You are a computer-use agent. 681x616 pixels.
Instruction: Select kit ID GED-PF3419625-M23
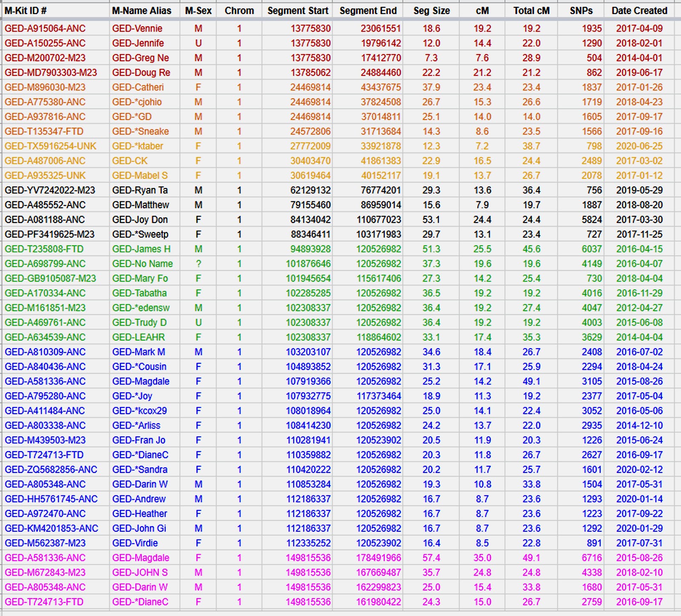[x=49, y=234]
